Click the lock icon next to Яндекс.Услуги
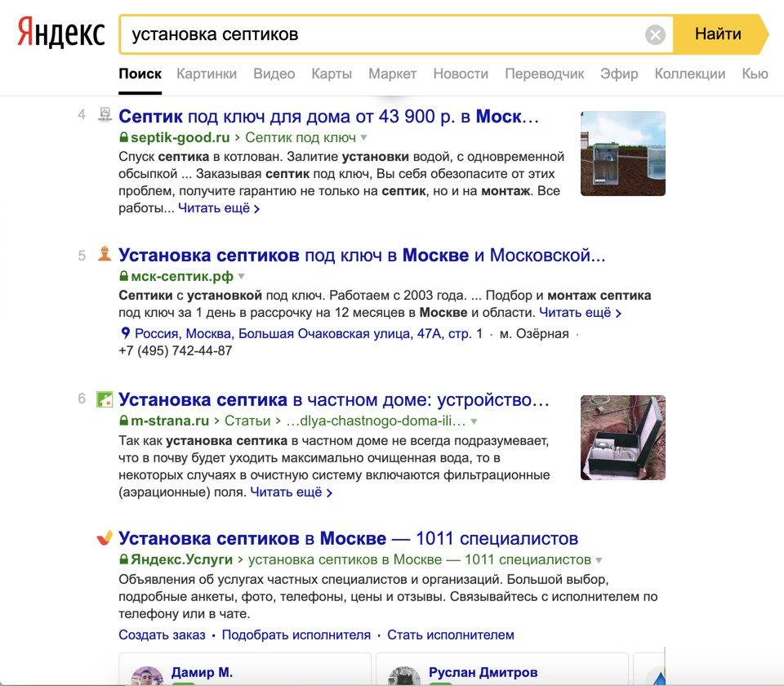 click(x=123, y=559)
